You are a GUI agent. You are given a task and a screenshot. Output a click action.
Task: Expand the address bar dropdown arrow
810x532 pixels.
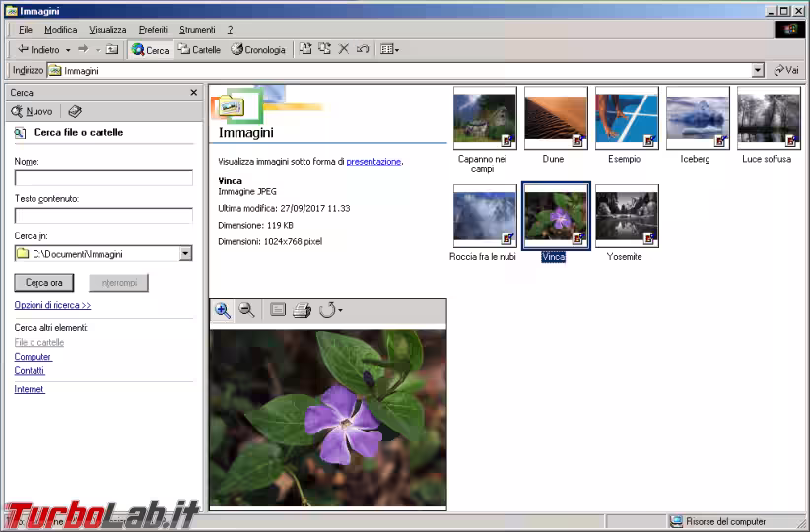[758, 71]
